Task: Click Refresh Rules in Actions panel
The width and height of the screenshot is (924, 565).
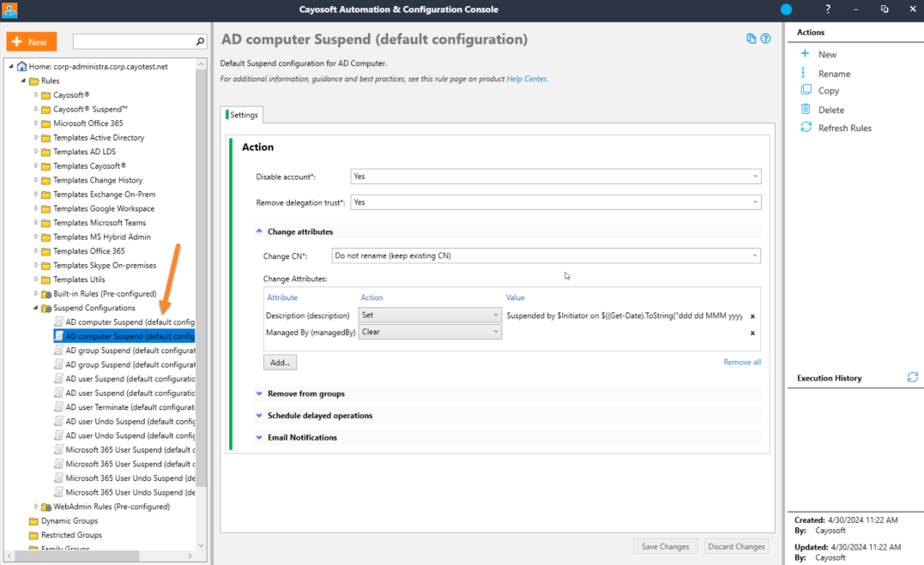Action: [844, 128]
